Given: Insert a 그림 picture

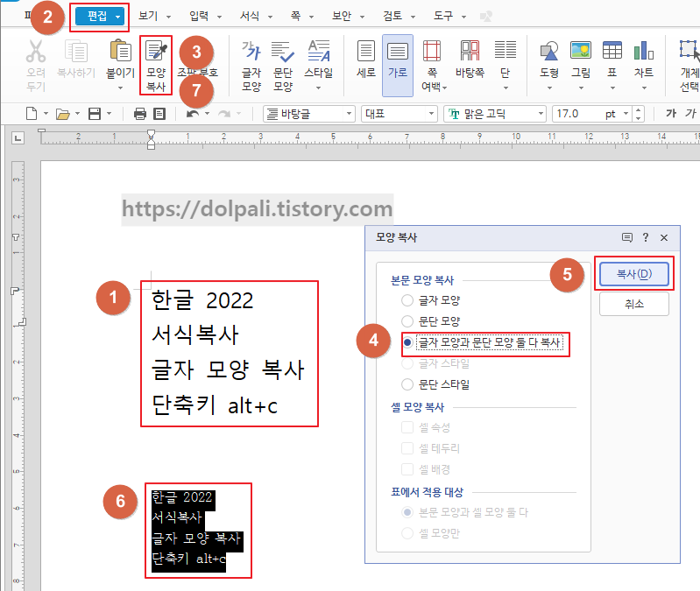Looking at the screenshot, I should coord(581,51).
